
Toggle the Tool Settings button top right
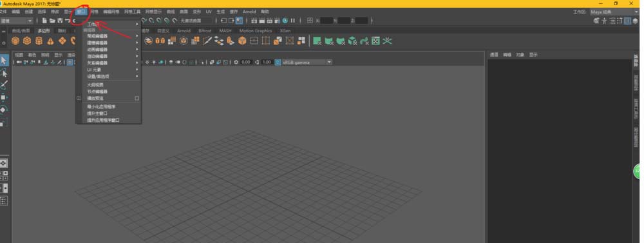pos(620,21)
